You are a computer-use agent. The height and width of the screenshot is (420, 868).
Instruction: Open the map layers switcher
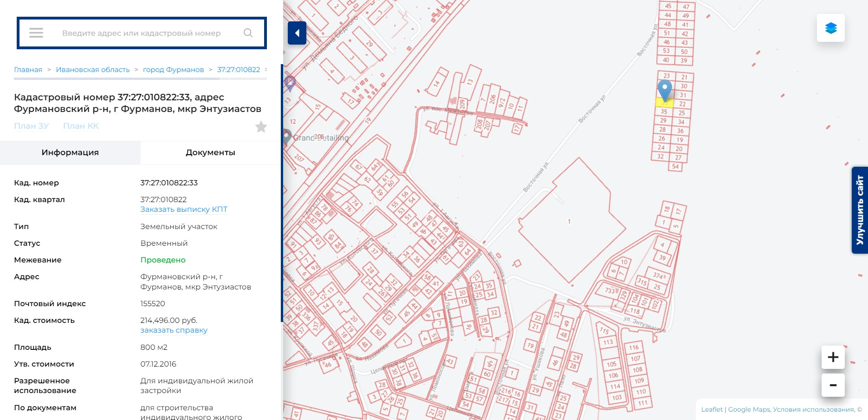[x=830, y=28]
